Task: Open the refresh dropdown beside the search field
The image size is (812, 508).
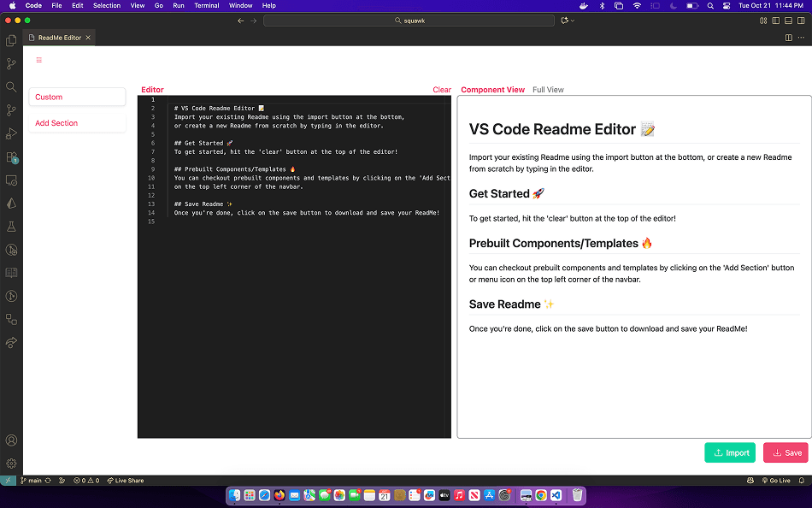Action: click(x=566, y=20)
